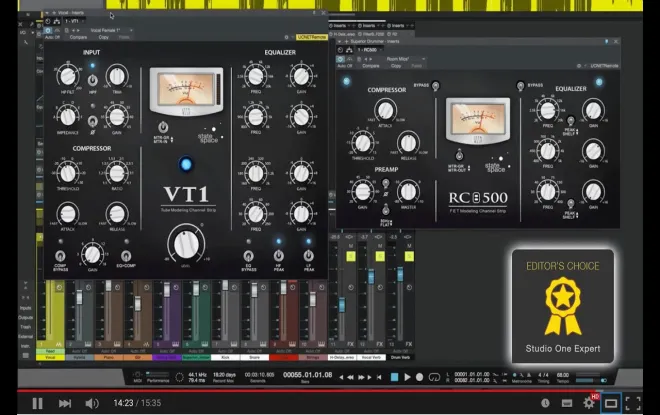Screen dimensions: 660x415
Task: Flip VT1 MTR-GR / MTR-IN meter switch
Action: pos(163,127)
